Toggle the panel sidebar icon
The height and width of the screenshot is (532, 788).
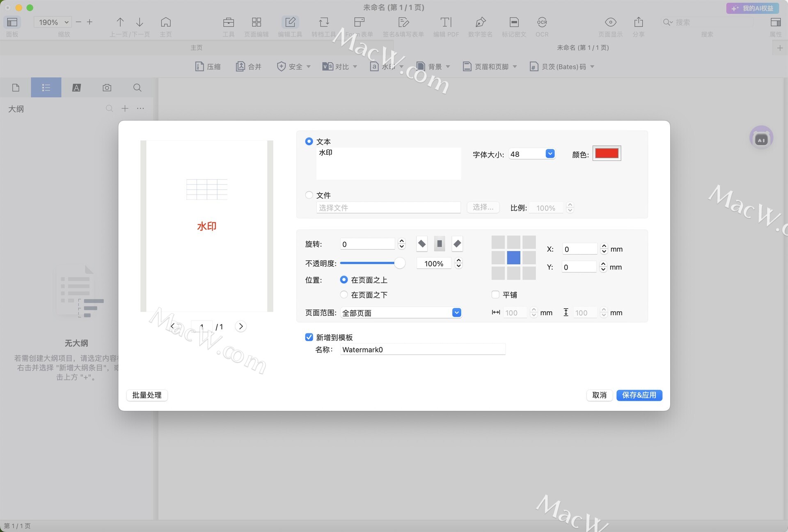12,22
